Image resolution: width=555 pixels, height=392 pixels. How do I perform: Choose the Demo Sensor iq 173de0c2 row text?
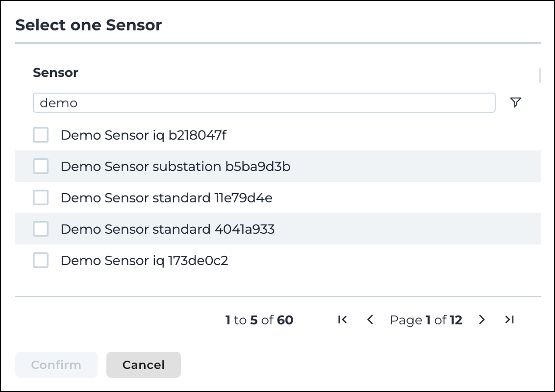(145, 261)
